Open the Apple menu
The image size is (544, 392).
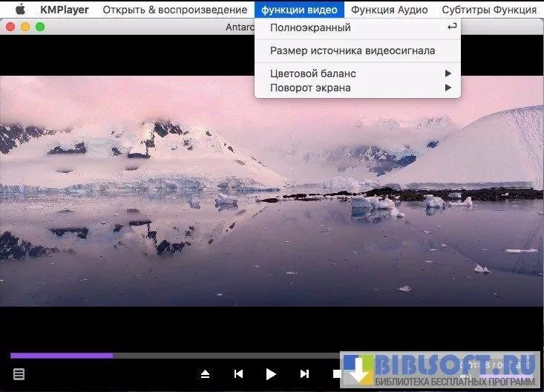(20, 10)
